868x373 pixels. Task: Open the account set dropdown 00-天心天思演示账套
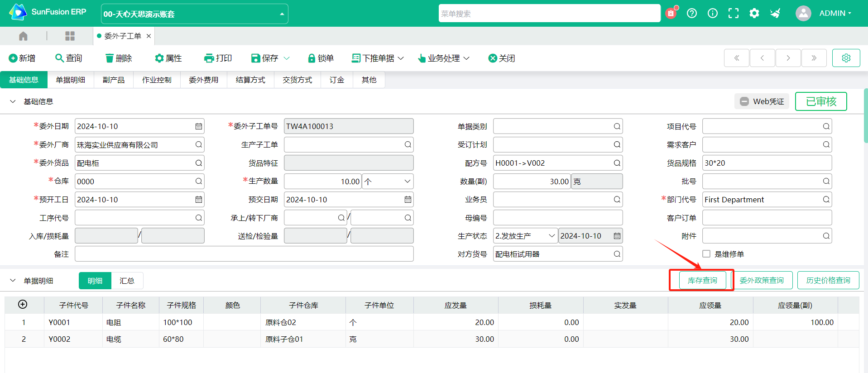pyautogui.click(x=195, y=14)
